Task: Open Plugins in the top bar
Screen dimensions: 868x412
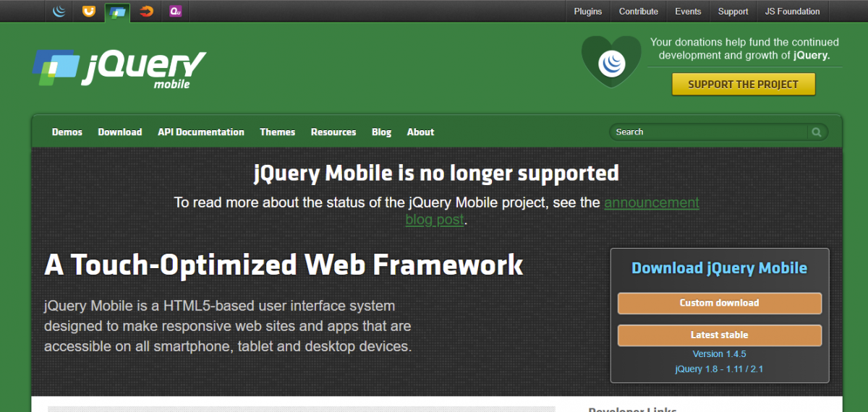Action: click(x=588, y=12)
